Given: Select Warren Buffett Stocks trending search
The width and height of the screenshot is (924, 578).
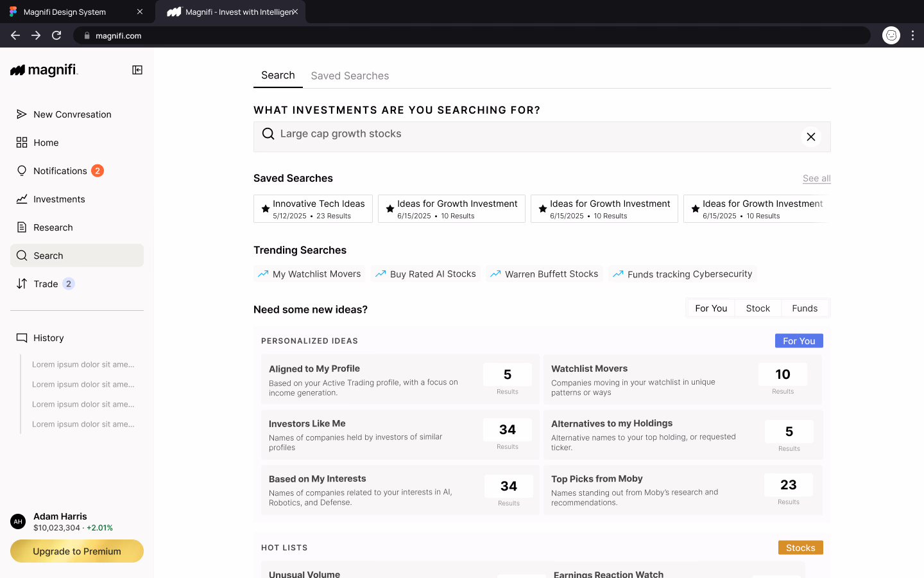Looking at the screenshot, I should [x=544, y=274].
